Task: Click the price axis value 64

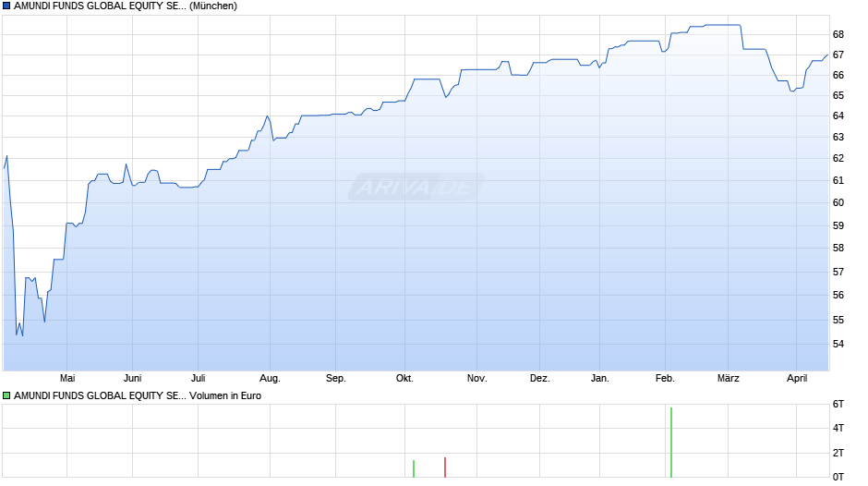Action: point(838,115)
